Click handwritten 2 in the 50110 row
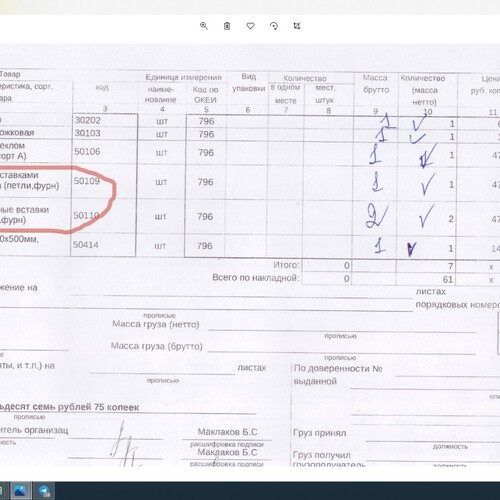The height and width of the screenshot is (500, 500). [377, 216]
